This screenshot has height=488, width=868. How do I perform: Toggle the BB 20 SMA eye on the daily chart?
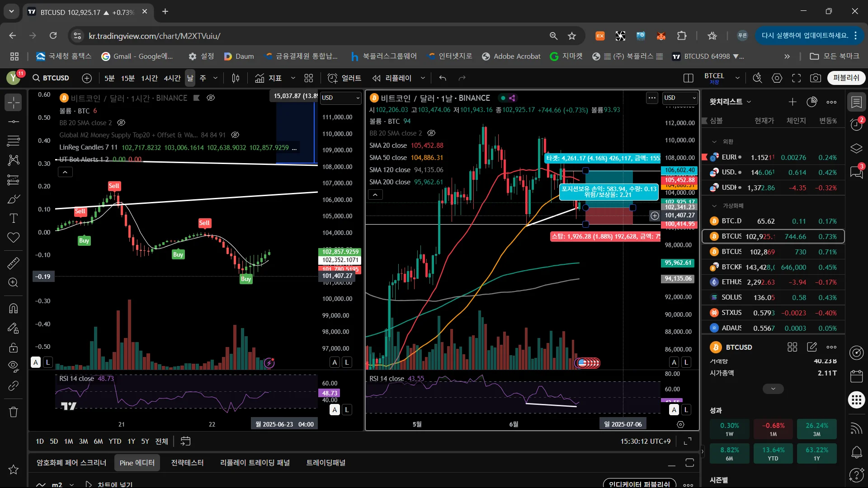(431, 133)
